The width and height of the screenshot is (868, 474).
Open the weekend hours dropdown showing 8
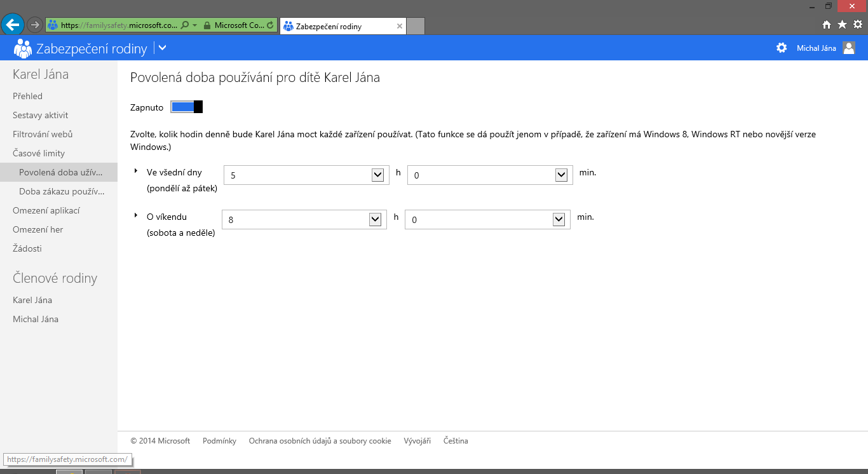point(375,220)
